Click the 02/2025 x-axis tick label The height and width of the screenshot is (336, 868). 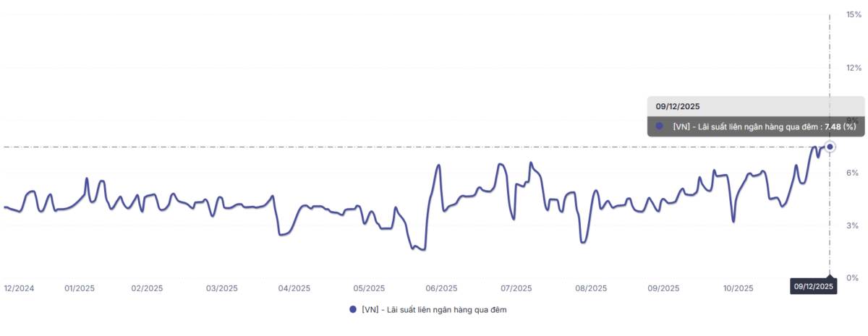point(147,288)
